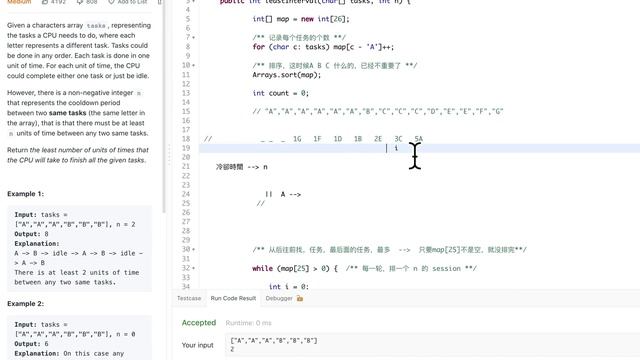Viewport: 640px width, 360px height.
Task: Click the Your input field showing the tasks array
Action: coord(432,345)
